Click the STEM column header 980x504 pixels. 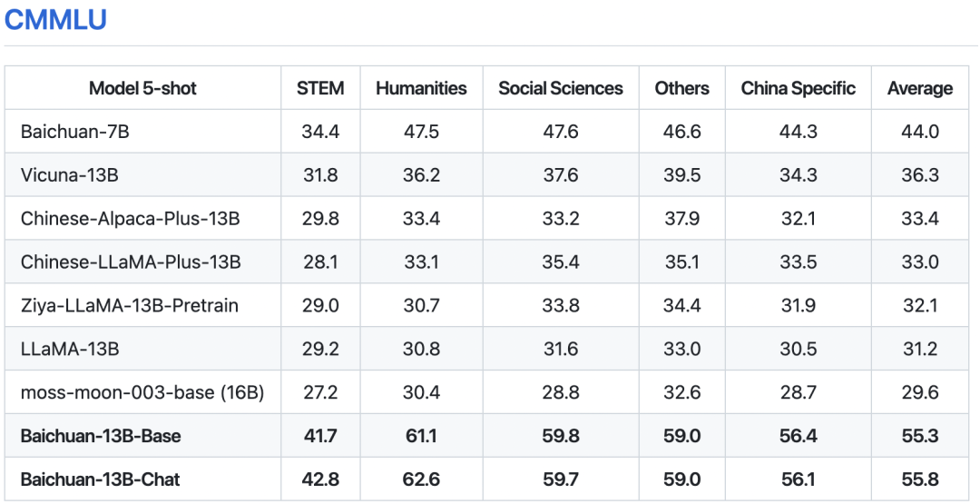320,88
